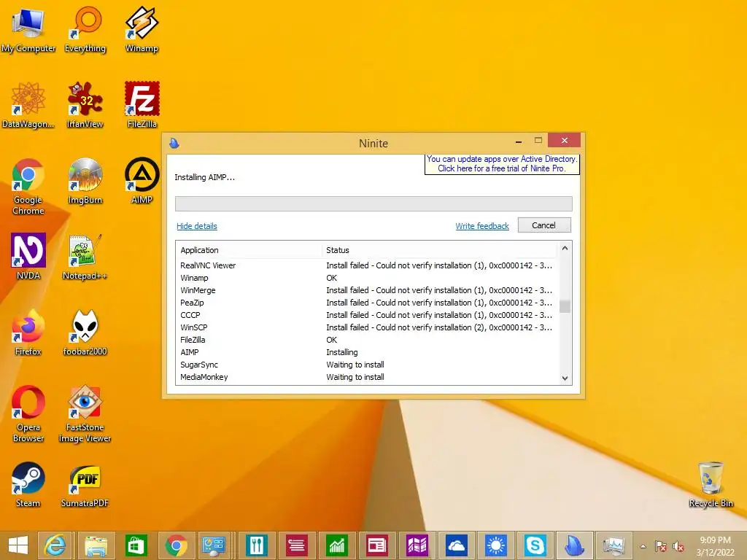Click the AIMP desktop shortcut
Image resolution: width=747 pixels, height=560 pixels.
pyautogui.click(x=142, y=182)
